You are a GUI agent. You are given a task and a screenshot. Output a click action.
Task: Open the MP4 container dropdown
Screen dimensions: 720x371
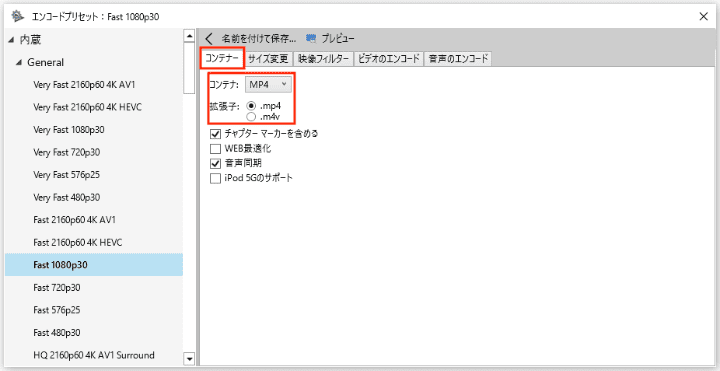[x=268, y=84]
